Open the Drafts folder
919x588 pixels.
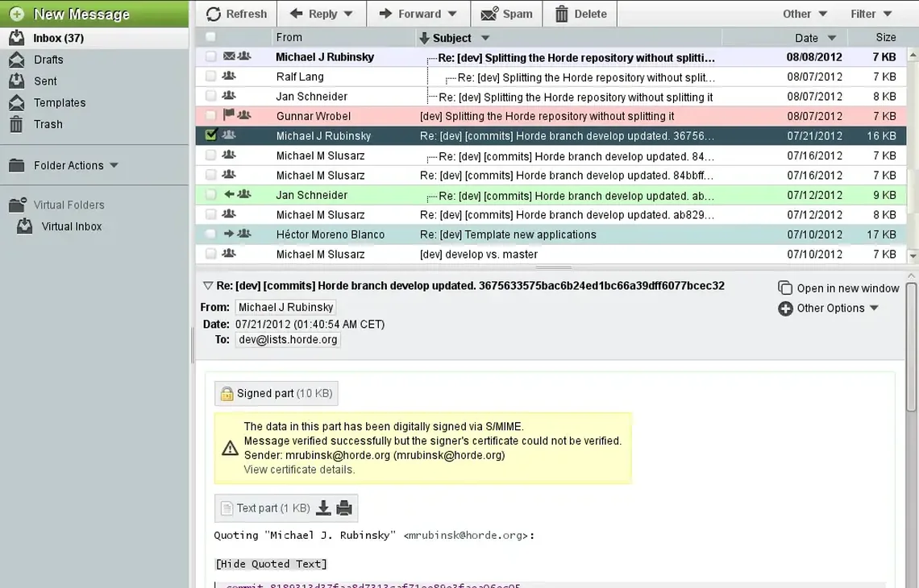coord(48,60)
